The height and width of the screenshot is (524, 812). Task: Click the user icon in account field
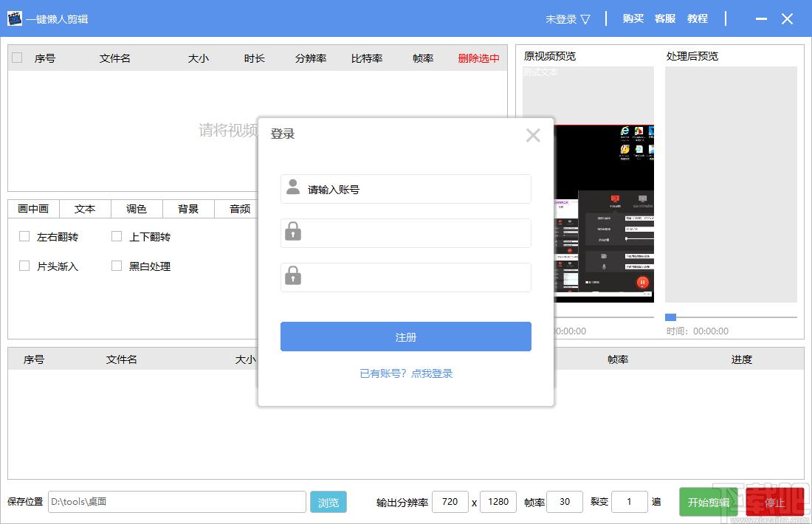[x=293, y=187]
